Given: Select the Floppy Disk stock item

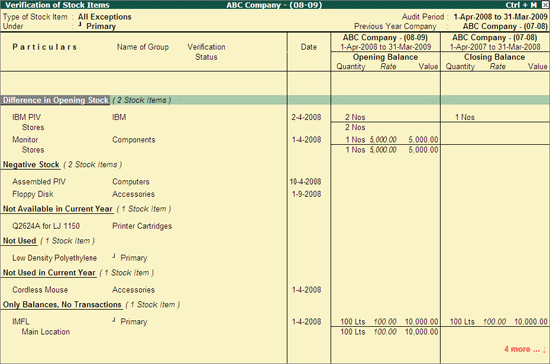Looking at the screenshot, I should pos(33,194).
